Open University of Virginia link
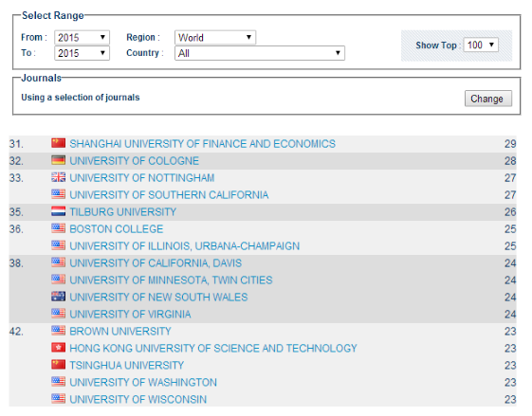 [130, 314]
